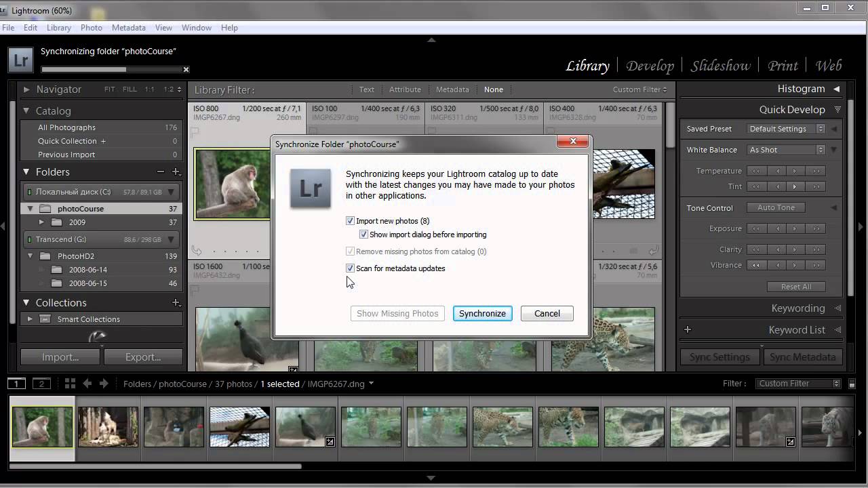868x488 pixels.
Task: Select the Metadata library filter
Action: (x=452, y=89)
